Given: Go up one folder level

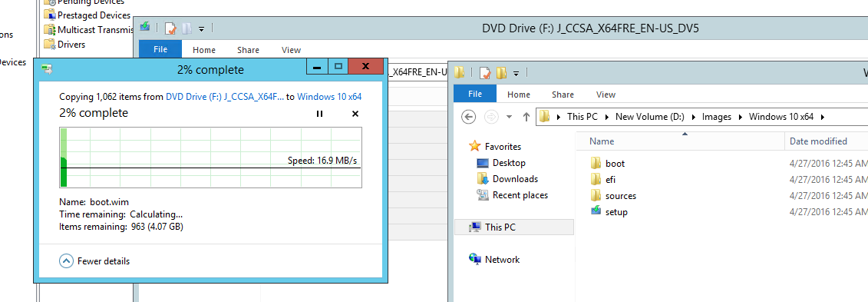Looking at the screenshot, I should click(x=526, y=117).
